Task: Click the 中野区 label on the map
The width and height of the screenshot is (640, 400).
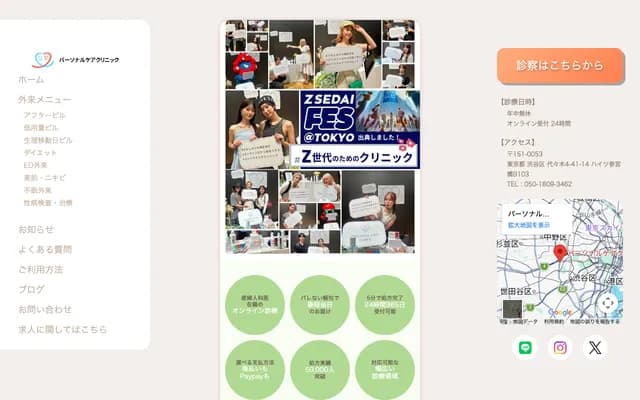Action: click(x=555, y=237)
